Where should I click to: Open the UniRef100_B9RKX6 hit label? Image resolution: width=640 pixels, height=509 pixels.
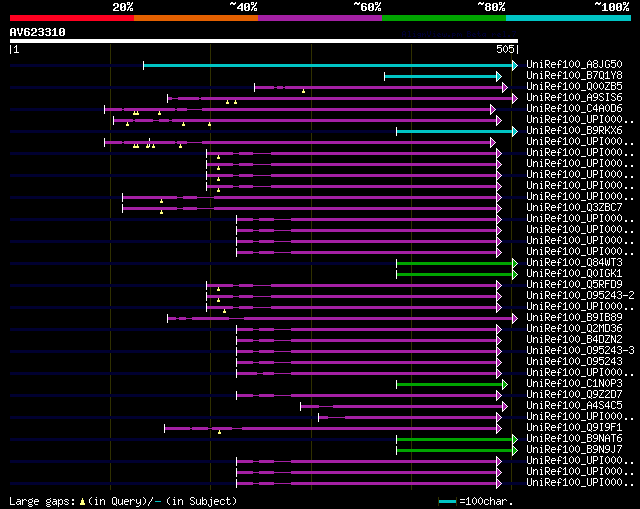574,130
